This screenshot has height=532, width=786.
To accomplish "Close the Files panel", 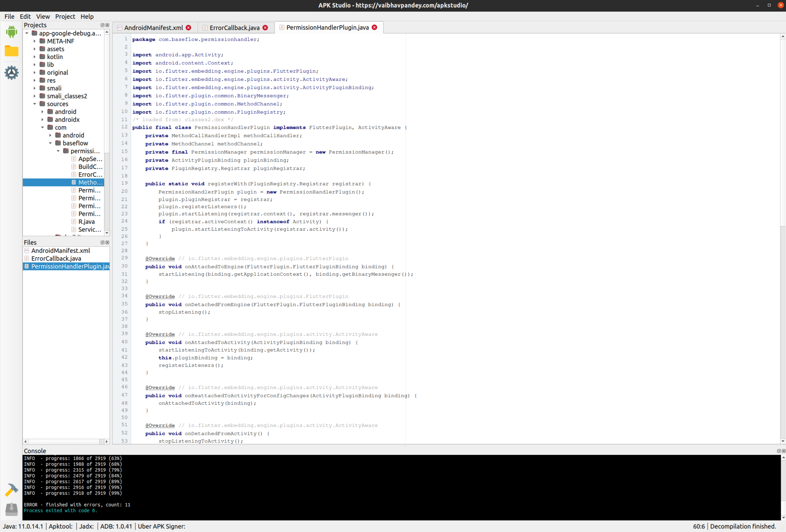I will (107, 242).
